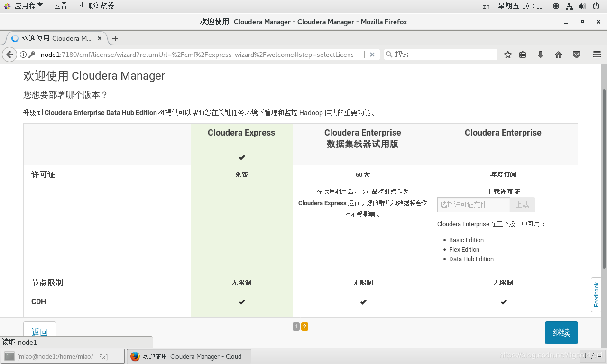Click the CDH checkmark in the Express column
The width and height of the screenshot is (607, 364).
(242, 302)
